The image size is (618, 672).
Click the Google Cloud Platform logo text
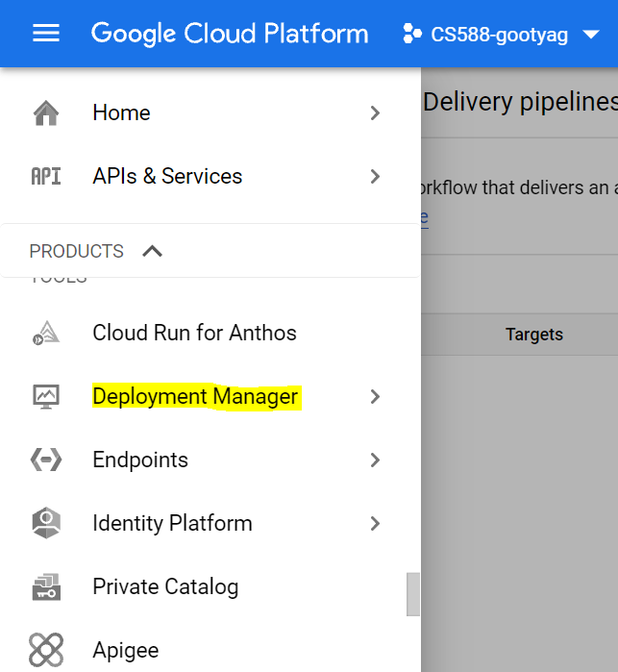coord(230,34)
